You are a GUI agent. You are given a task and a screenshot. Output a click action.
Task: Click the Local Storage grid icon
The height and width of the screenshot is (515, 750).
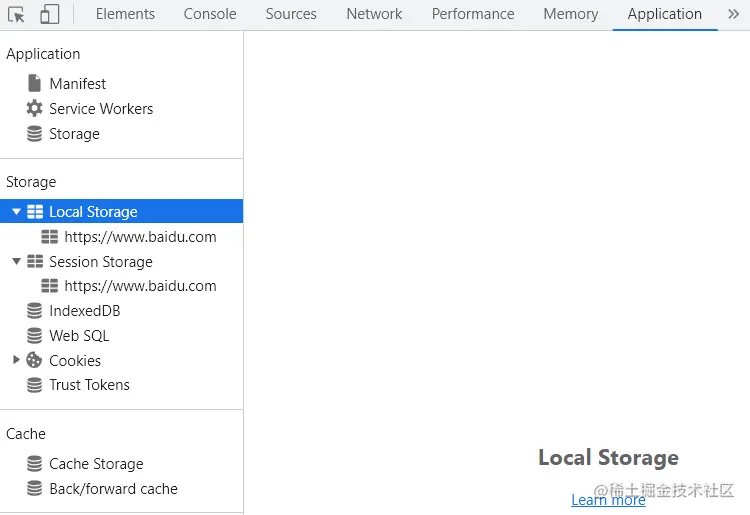35,211
